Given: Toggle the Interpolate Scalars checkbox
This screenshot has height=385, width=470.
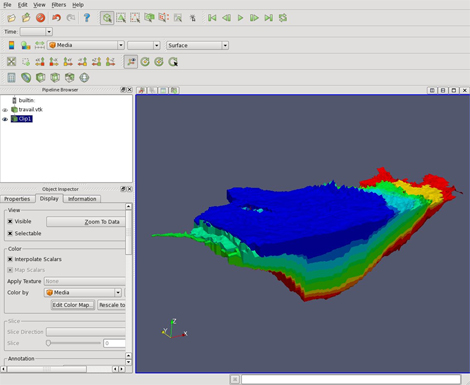Looking at the screenshot, I should coord(10,259).
